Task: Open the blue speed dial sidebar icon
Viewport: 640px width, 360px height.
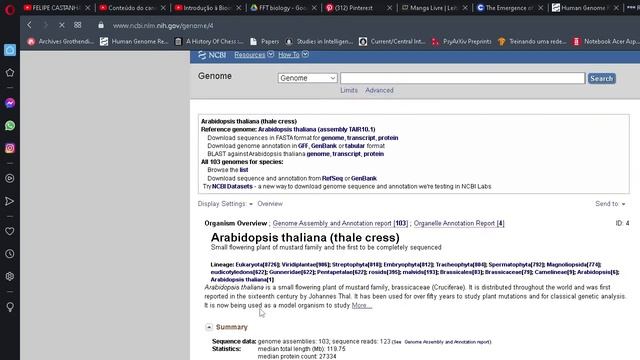Action: coord(10,50)
